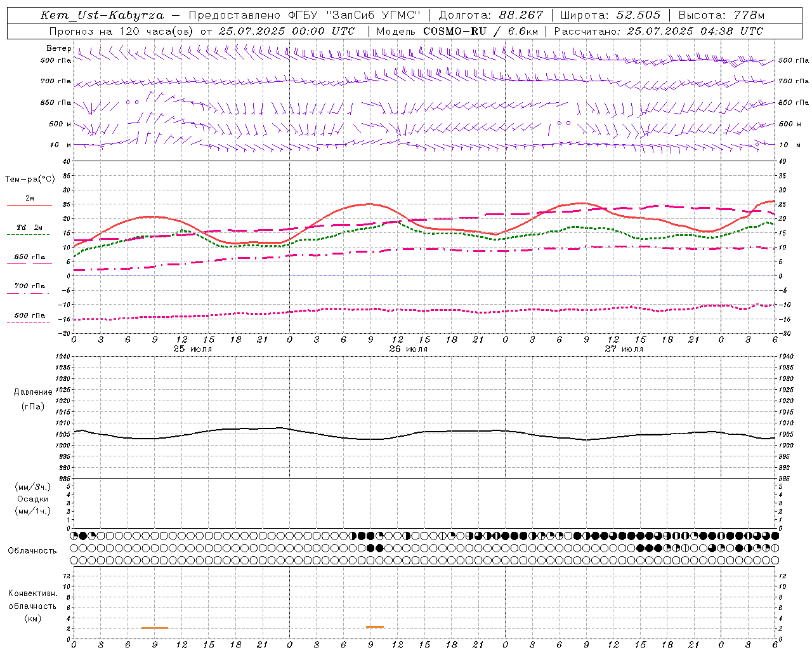Click the Ветер wind panel label

click(59, 48)
